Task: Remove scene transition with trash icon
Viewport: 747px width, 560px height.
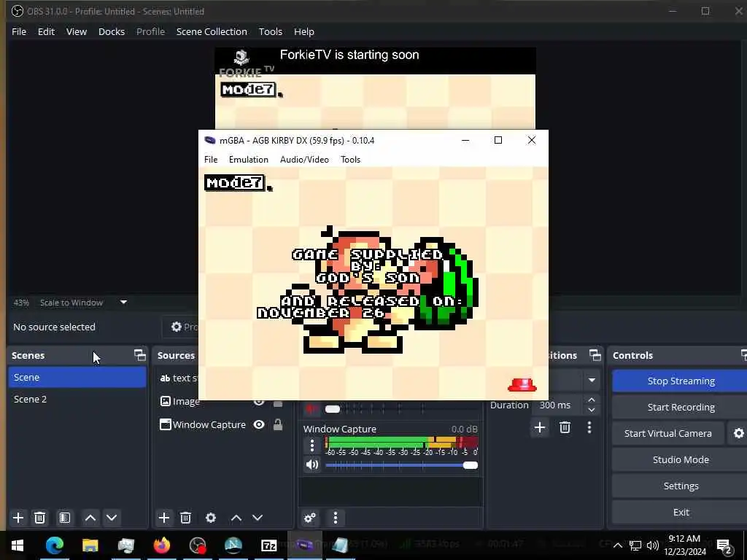Action: pyautogui.click(x=565, y=427)
